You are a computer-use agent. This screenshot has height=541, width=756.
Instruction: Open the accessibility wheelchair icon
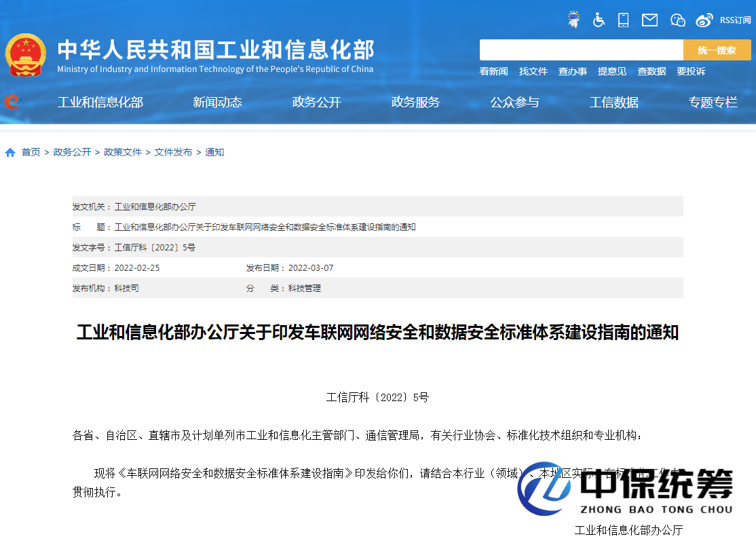point(599,20)
